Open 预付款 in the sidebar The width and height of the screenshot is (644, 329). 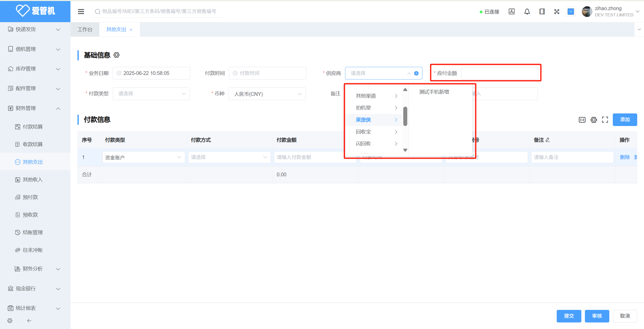pos(35,197)
